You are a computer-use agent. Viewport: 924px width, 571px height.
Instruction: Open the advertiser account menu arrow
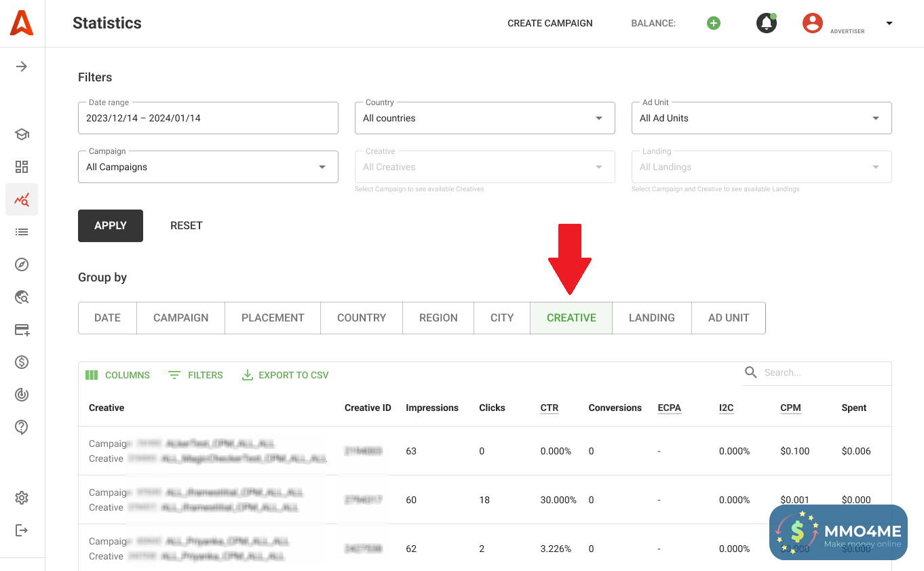[x=889, y=23]
